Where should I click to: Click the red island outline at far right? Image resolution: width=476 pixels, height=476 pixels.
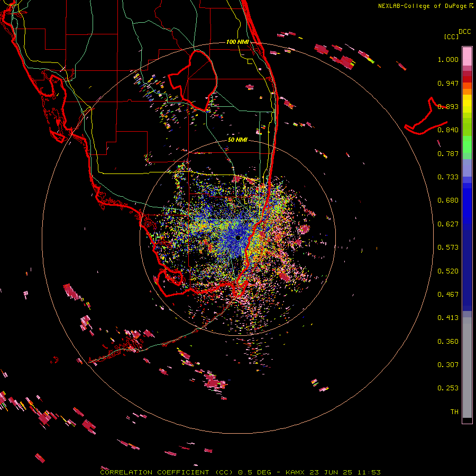[426, 116]
